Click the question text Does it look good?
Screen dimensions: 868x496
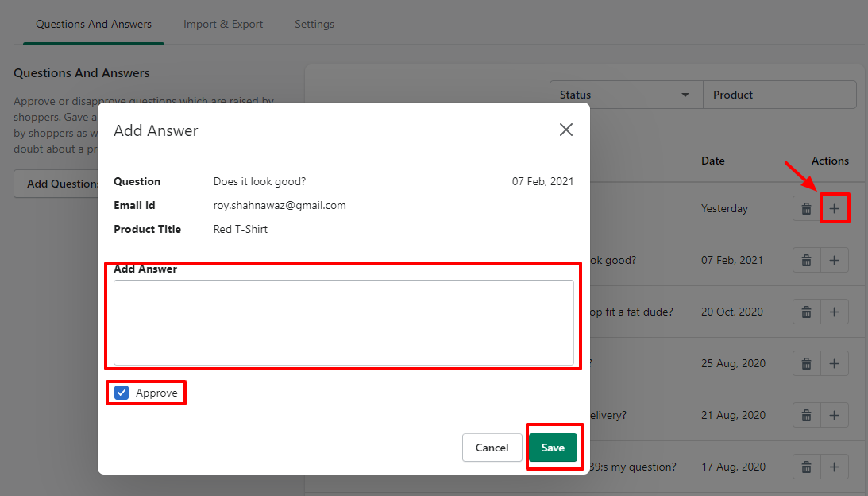(260, 182)
